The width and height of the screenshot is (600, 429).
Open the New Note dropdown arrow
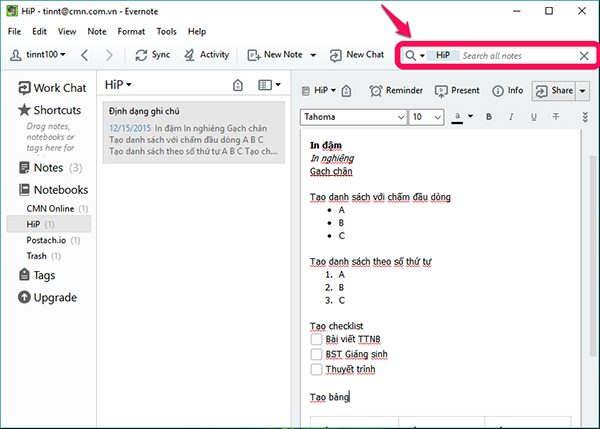pyautogui.click(x=313, y=55)
